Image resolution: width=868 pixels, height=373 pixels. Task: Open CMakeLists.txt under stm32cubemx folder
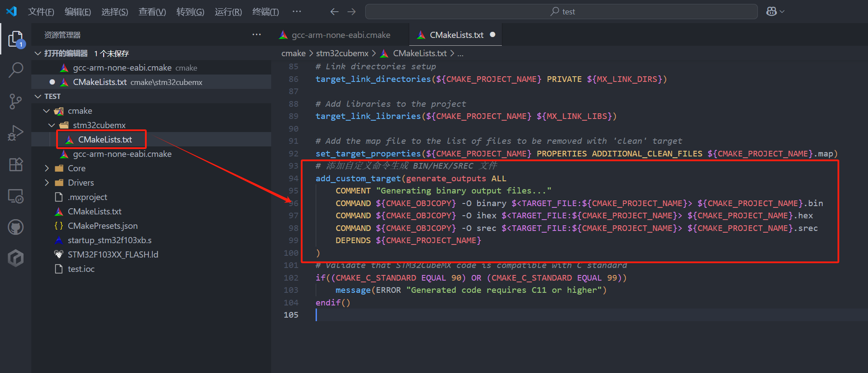151,139
